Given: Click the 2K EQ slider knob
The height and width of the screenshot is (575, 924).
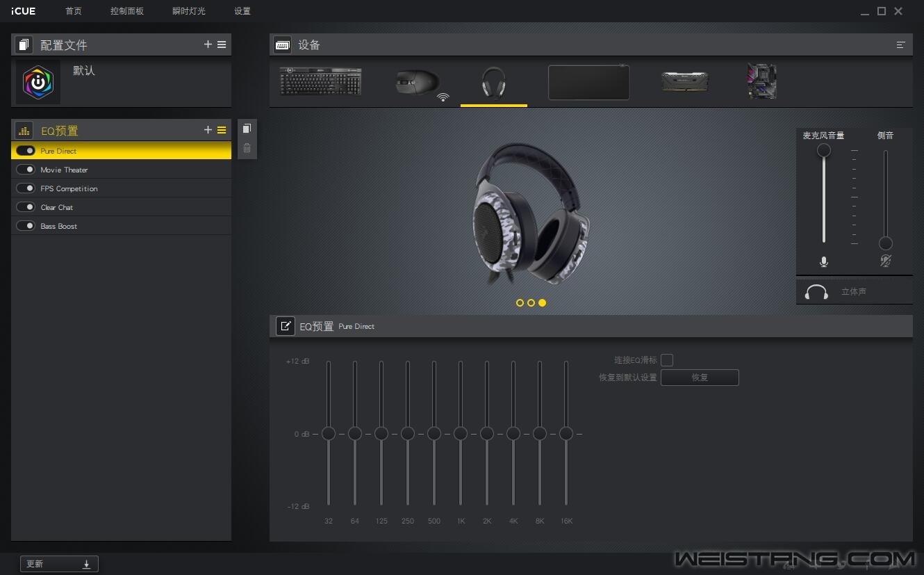Looking at the screenshot, I should tap(487, 434).
